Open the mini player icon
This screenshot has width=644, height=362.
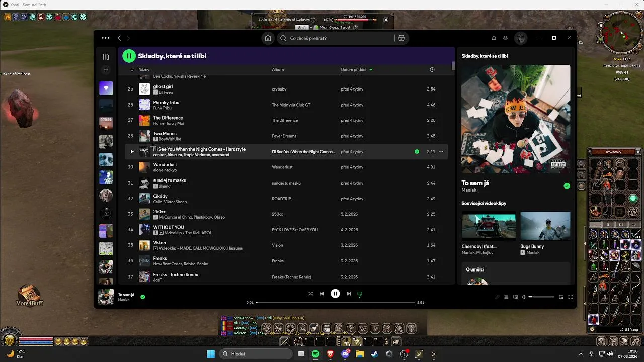pos(561,297)
